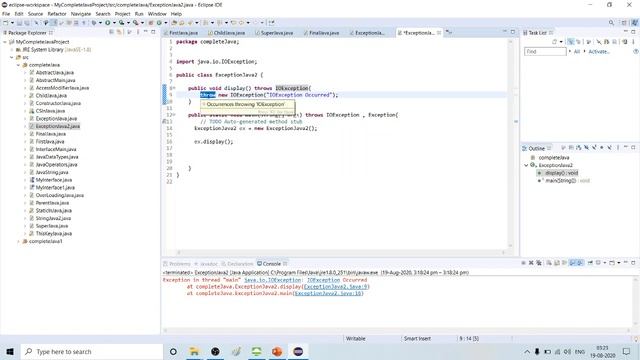Maximize the Console view

(633, 262)
